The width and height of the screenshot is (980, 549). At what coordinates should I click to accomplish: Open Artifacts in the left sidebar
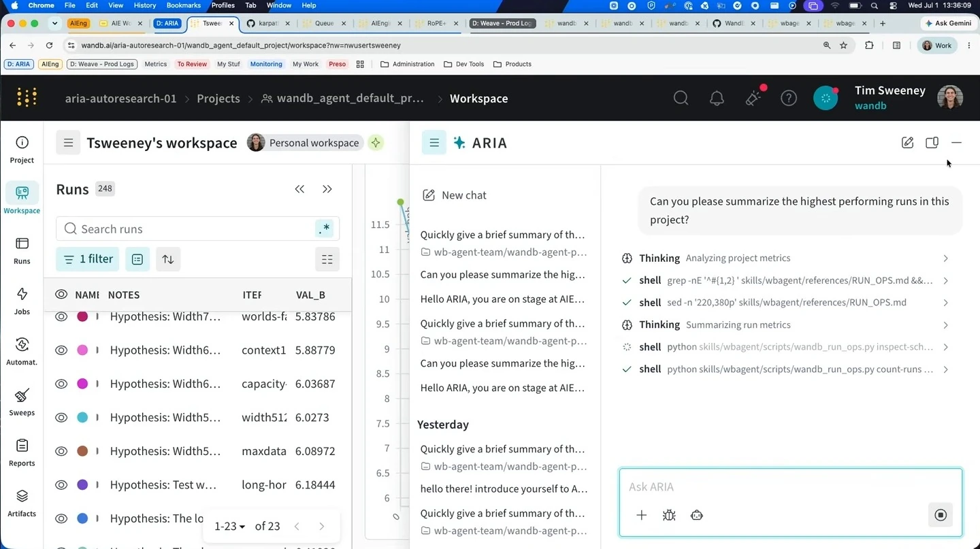click(x=22, y=503)
